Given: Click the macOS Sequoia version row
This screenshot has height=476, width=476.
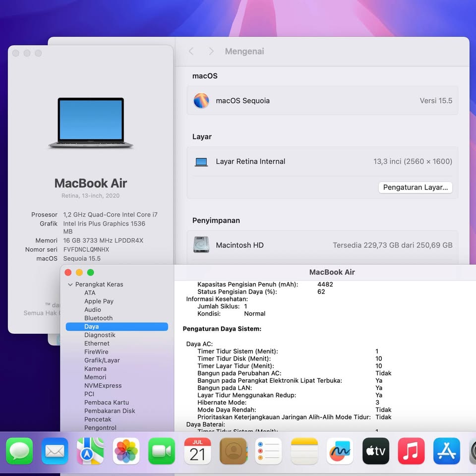Looking at the screenshot, I should coord(322,101).
